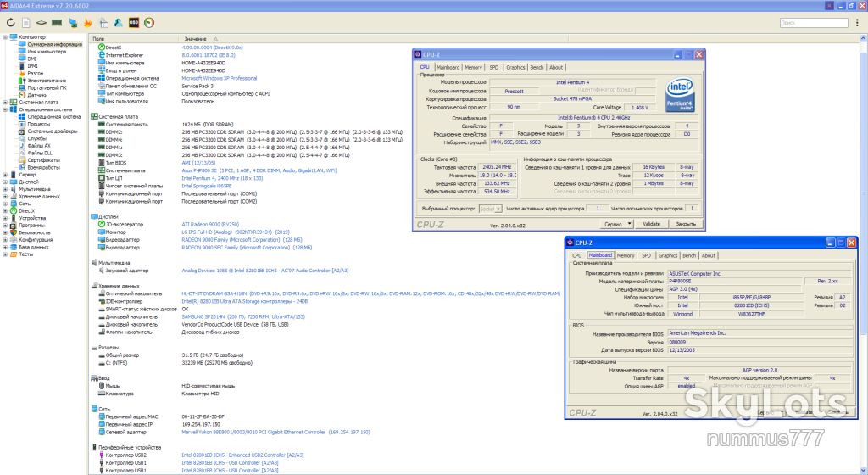This screenshot has height=475, width=868.
Task: Open the Intel Springdale i865PE chipset link
Action: tap(207, 186)
